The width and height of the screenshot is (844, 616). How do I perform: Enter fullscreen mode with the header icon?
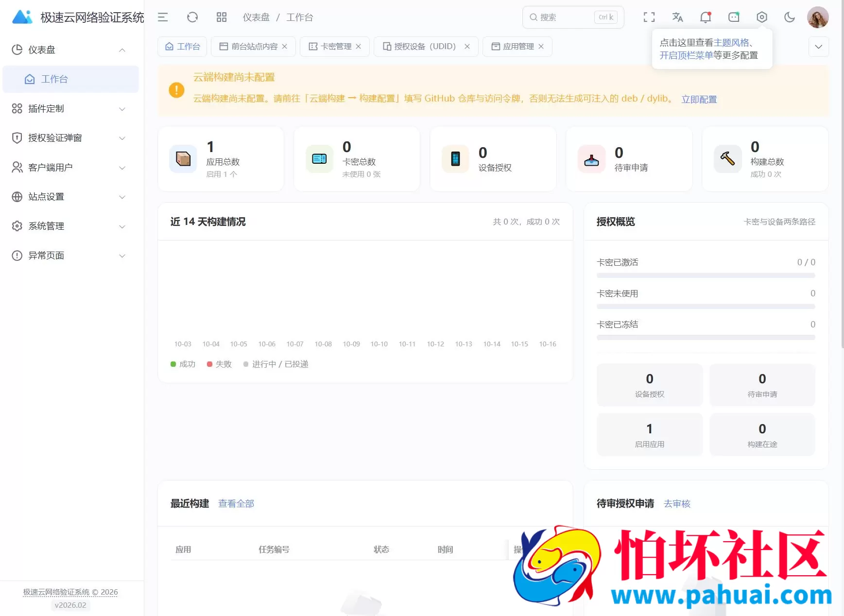tap(649, 17)
